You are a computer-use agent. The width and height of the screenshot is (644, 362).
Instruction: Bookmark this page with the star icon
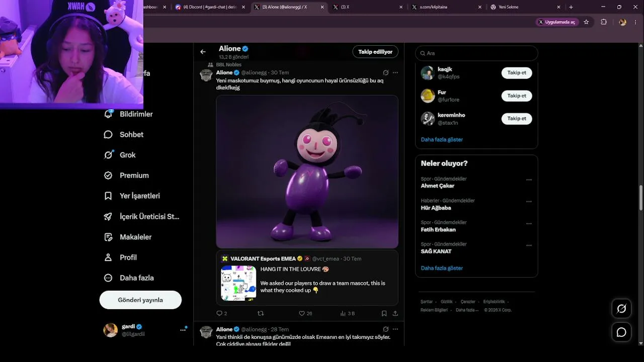(586, 22)
